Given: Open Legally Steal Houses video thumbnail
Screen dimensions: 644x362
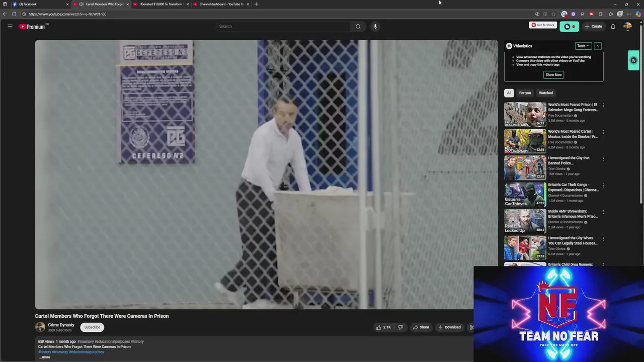Looking at the screenshot, I should [x=525, y=248].
